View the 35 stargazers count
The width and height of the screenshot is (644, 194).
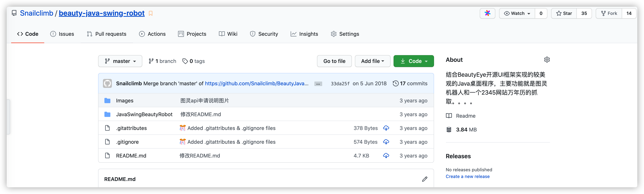click(584, 13)
